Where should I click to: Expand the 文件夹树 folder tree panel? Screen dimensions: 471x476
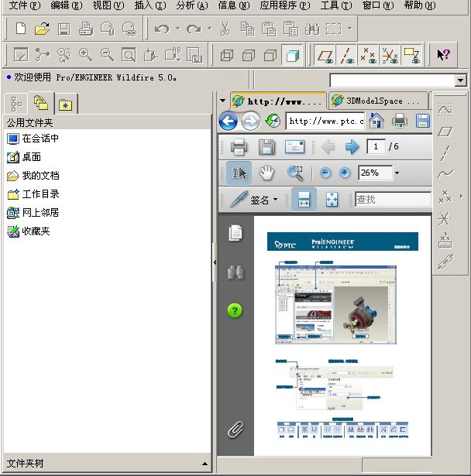tap(205, 464)
